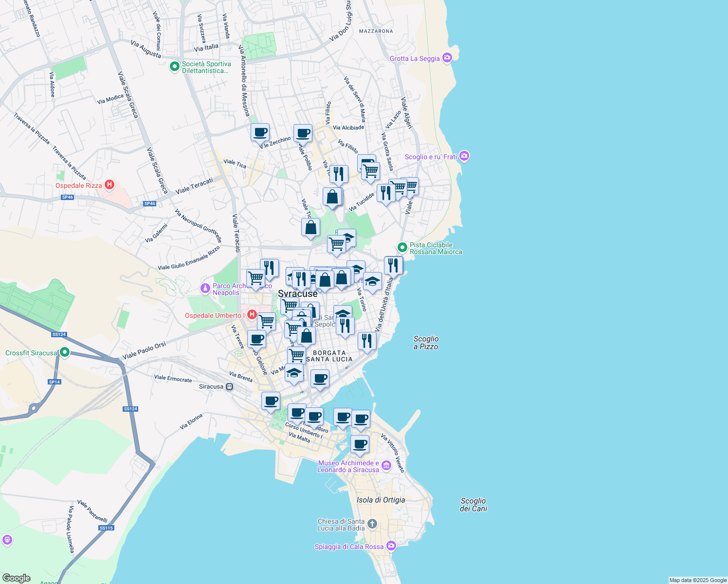Screen dimensions: 728x584
Task: Select the school marker left of Borgata Santa Lucia
Action: coord(294,373)
